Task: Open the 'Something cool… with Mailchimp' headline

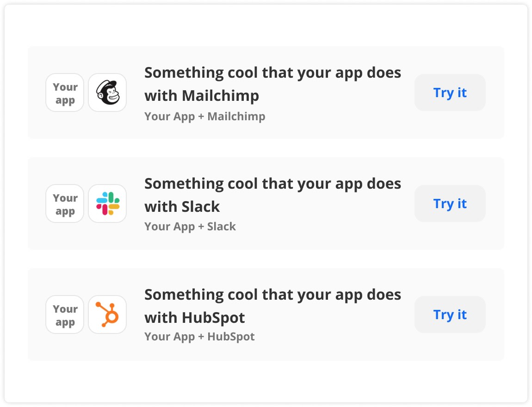Action: pos(272,84)
